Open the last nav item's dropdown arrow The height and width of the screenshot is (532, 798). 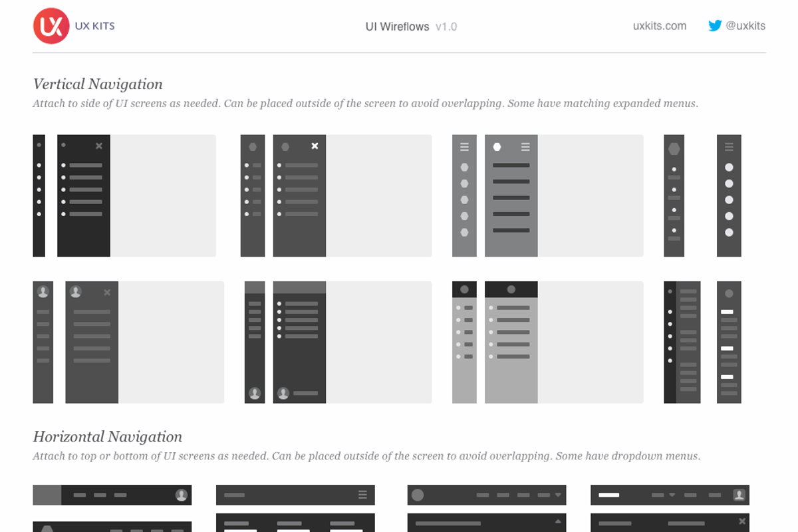(557, 495)
